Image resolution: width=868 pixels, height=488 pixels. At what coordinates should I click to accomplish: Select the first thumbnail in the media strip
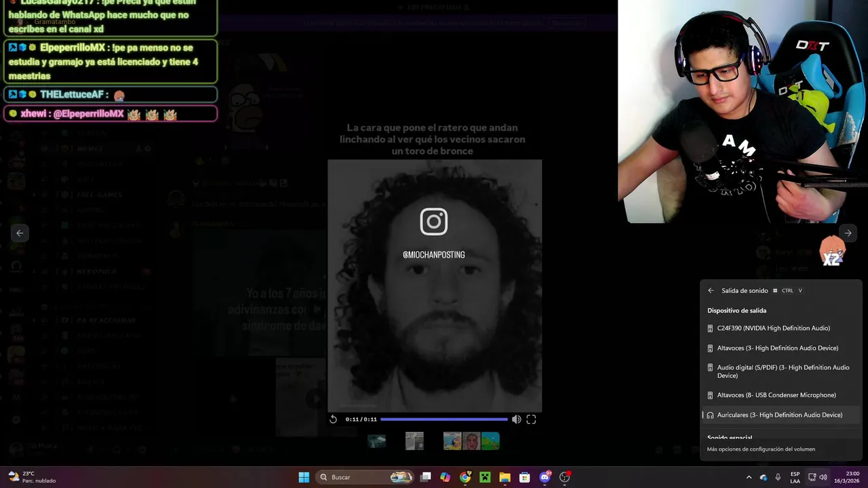tap(376, 441)
